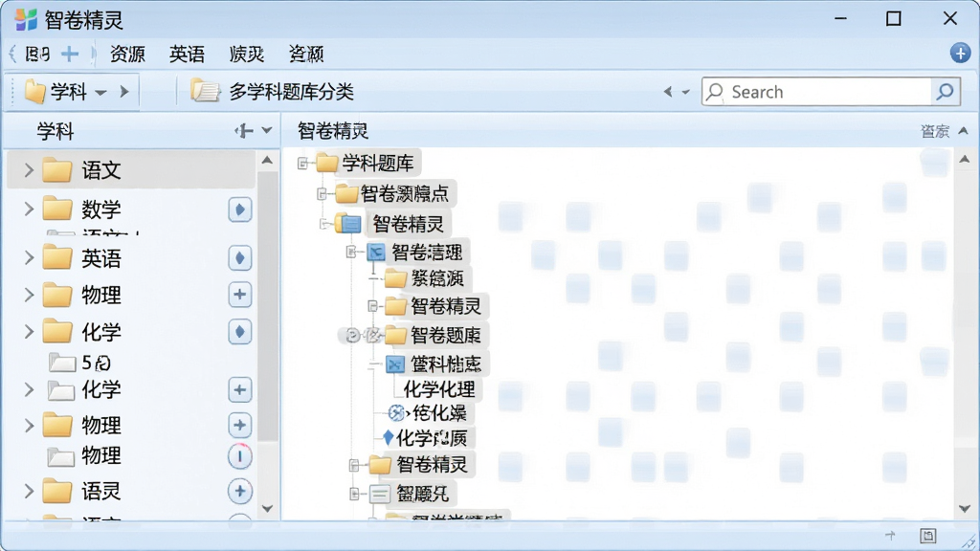Click the round blue plus button at top right
The height and width of the screenshot is (551, 980).
tap(960, 54)
